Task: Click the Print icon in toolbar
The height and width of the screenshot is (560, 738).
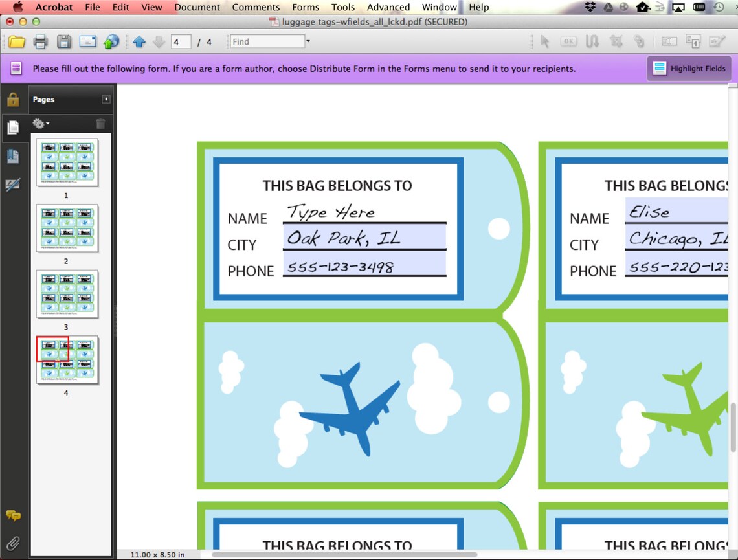Action: [41, 42]
